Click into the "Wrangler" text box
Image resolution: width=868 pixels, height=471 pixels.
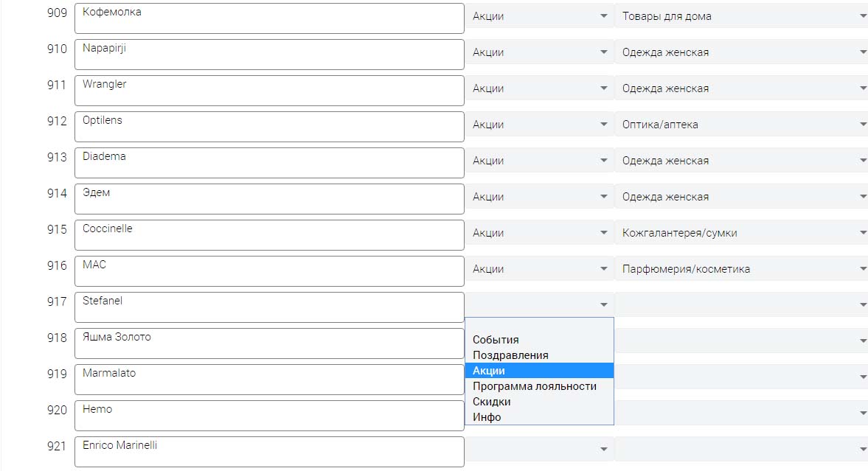pos(269,91)
